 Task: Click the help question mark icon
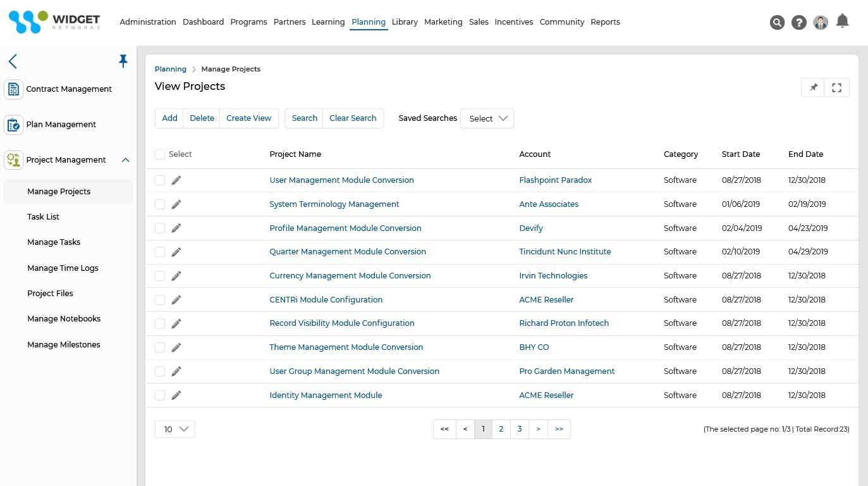tap(798, 22)
